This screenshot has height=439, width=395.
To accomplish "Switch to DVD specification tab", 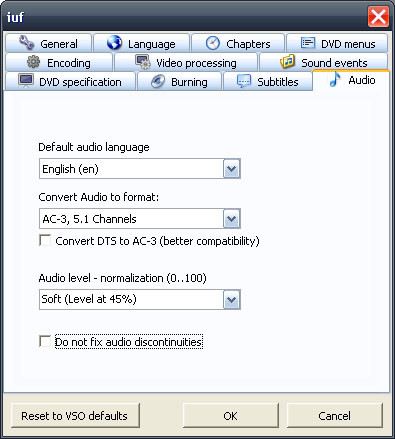I will (x=70, y=82).
